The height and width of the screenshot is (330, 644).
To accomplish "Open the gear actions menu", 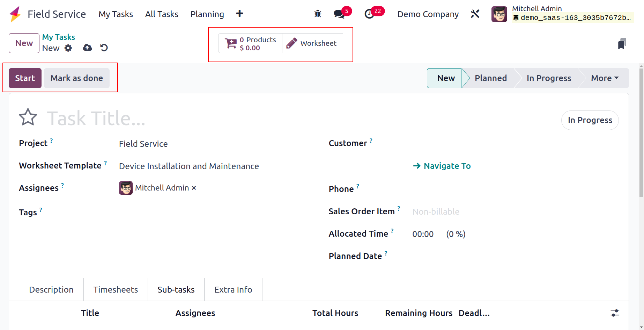I will [x=68, y=48].
